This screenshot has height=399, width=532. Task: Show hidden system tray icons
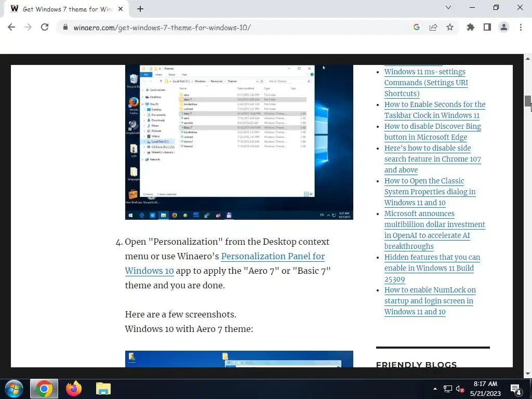point(435,389)
